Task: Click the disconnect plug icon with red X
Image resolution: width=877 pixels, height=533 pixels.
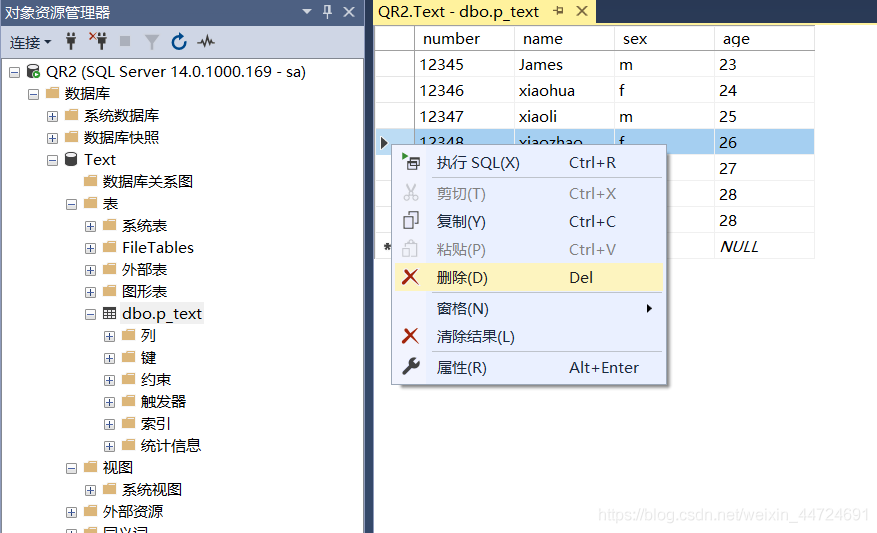Action: coord(98,41)
